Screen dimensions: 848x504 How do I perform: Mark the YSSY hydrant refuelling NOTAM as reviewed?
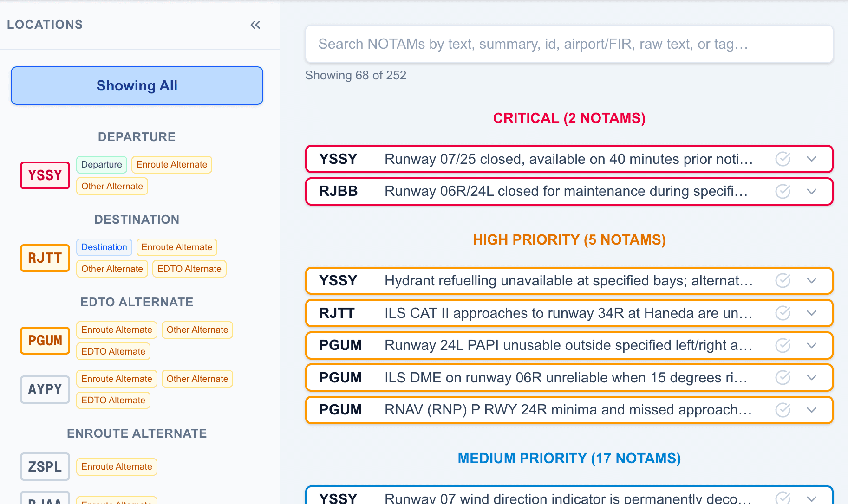pyautogui.click(x=783, y=280)
